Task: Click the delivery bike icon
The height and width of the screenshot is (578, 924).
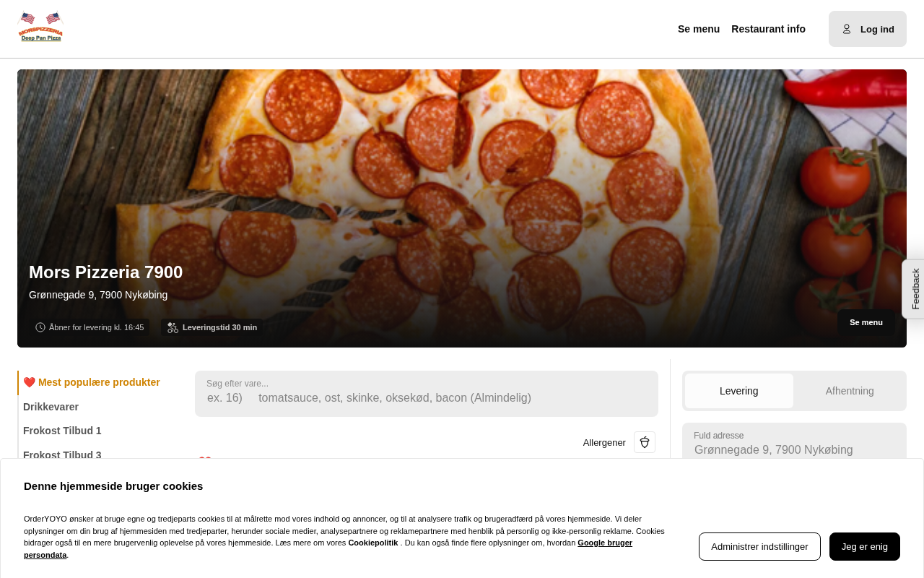Action: [173, 327]
